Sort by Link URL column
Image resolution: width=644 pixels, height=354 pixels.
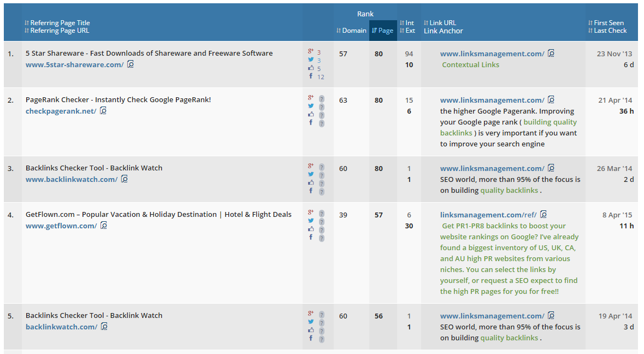click(440, 23)
